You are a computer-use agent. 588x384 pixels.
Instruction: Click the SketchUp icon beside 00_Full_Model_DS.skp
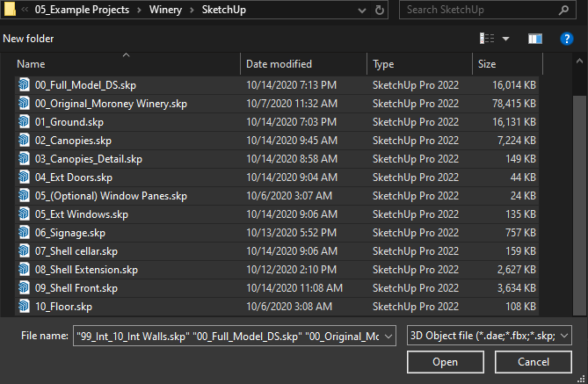coord(25,85)
